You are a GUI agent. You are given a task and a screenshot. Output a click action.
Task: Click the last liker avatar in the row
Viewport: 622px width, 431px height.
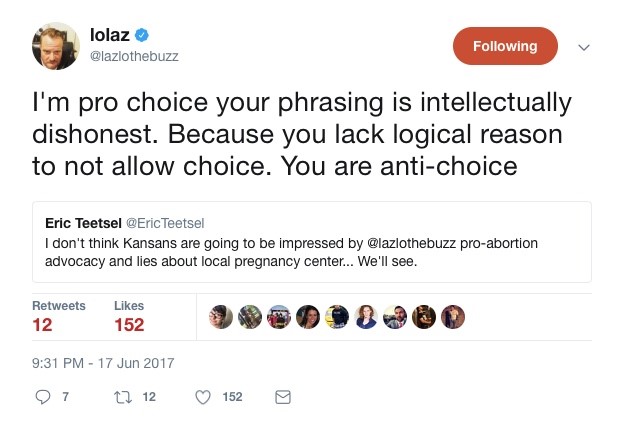tap(453, 317)
